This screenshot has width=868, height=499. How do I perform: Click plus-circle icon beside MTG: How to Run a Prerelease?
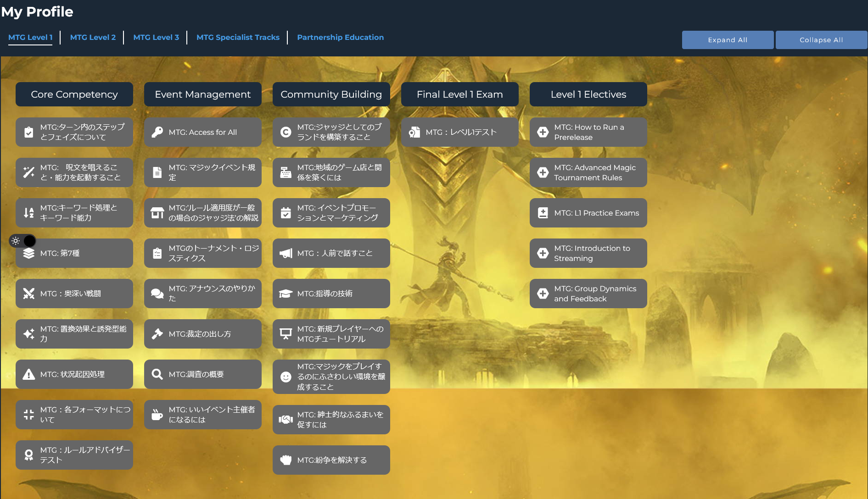click(543, 132)
